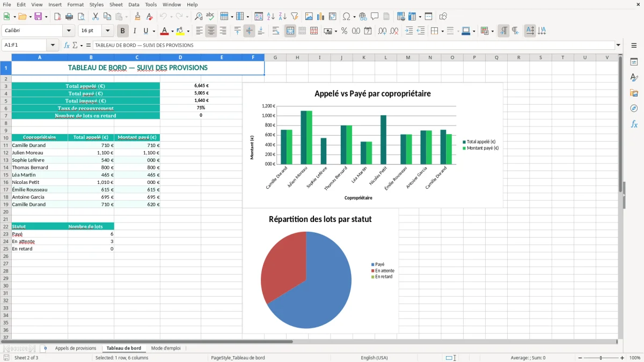Click the Insert Hyperlink icon
The width and height of the screenshot is (644, 362).
[x=363, y=17]
